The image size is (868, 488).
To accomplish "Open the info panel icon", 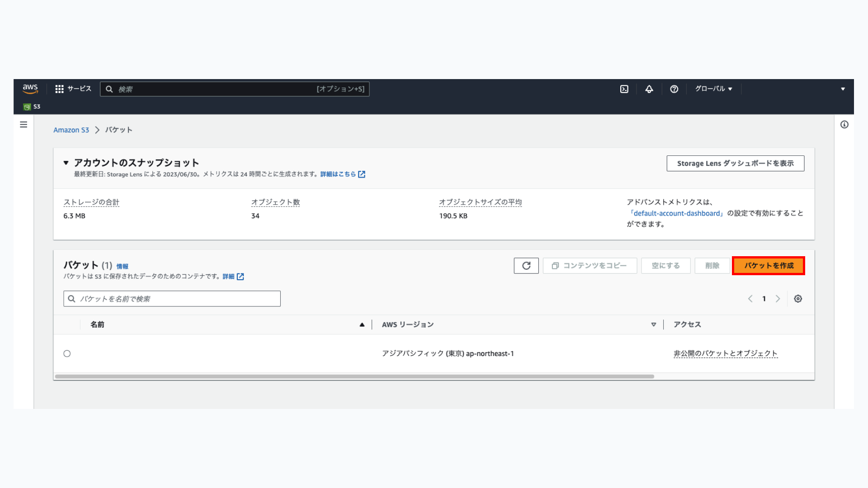I will pyautogui.click(x=844, y=125).
